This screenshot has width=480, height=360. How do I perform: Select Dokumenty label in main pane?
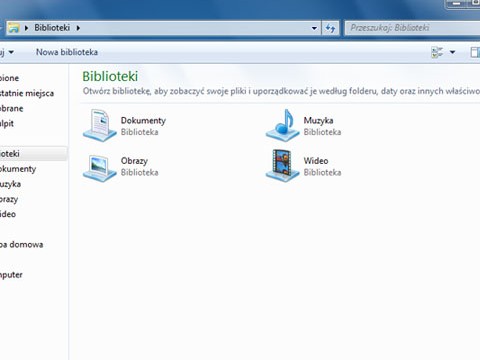coord(143,121)
